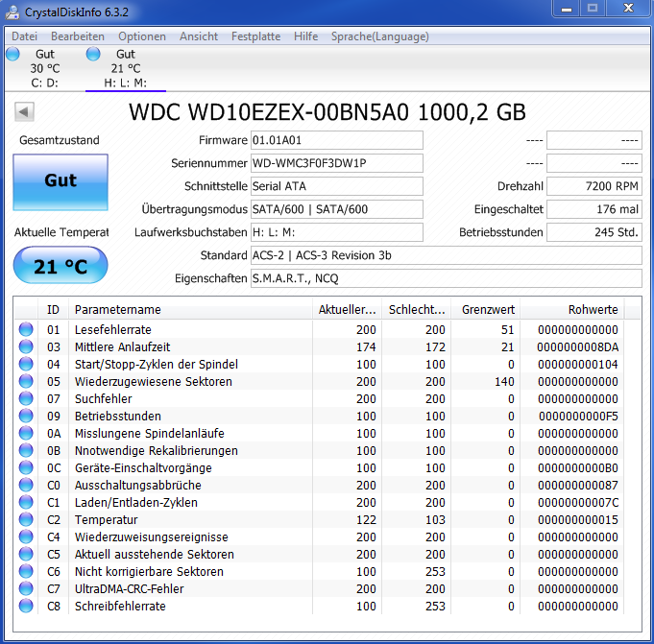The image size is (654, 644).
Task: Click status orb for Laden/Entladen-Zyklen
Action: coord(26,502)
